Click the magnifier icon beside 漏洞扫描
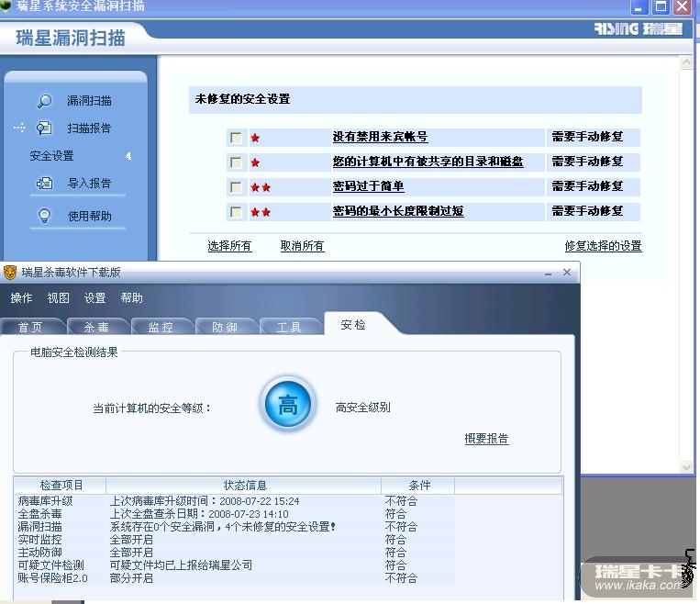The image size is (700, 604). click(x=44, y=101)
